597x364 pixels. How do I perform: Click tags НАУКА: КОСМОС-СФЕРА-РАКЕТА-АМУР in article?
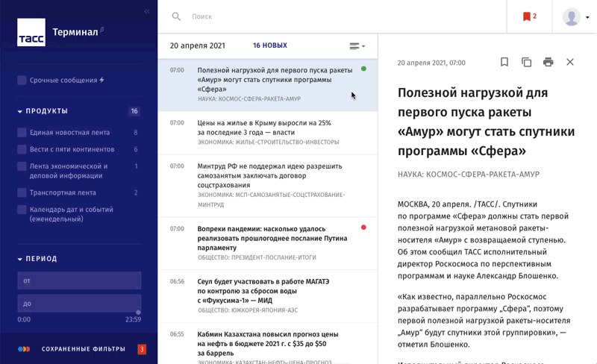point(469,175)
